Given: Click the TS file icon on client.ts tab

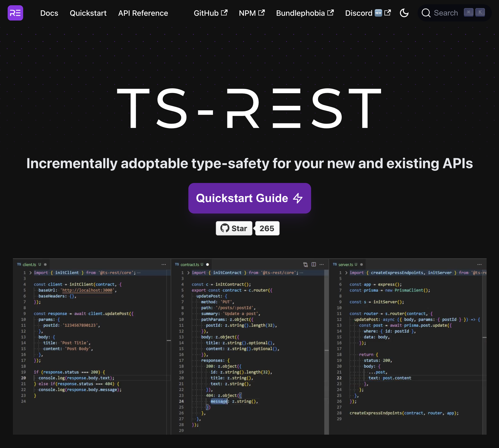Looking at the screenshot, I should (19, 264).
